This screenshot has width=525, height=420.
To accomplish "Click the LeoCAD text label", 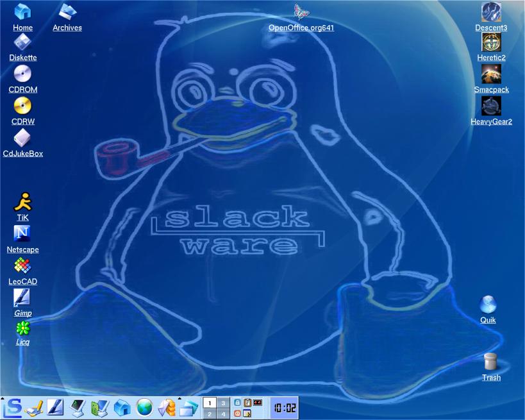I will [23, 281].
